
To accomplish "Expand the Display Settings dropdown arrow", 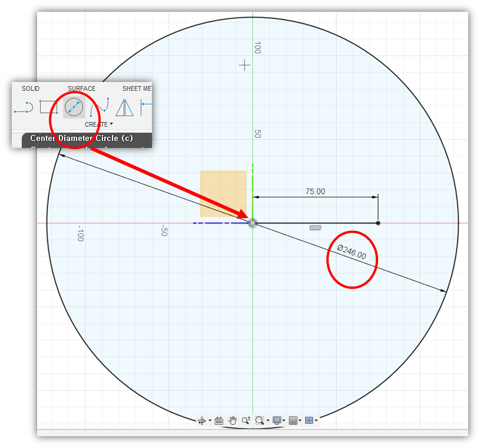I will (284, 420).
